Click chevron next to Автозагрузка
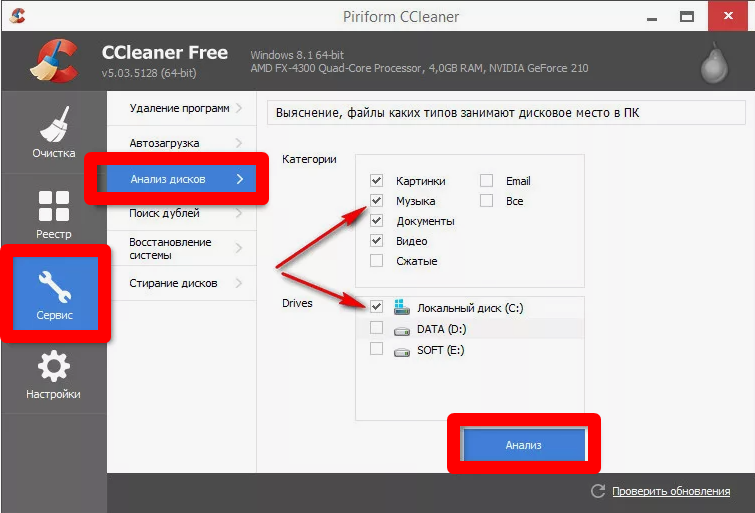Screen dimensions: 755x513 pyautogui.click(x=239, y=143)
